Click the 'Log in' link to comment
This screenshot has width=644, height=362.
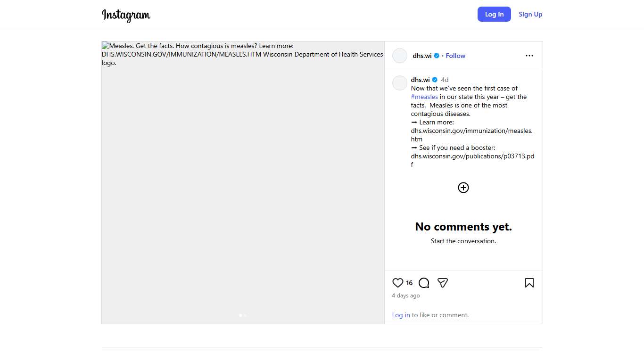pos(401,315)
